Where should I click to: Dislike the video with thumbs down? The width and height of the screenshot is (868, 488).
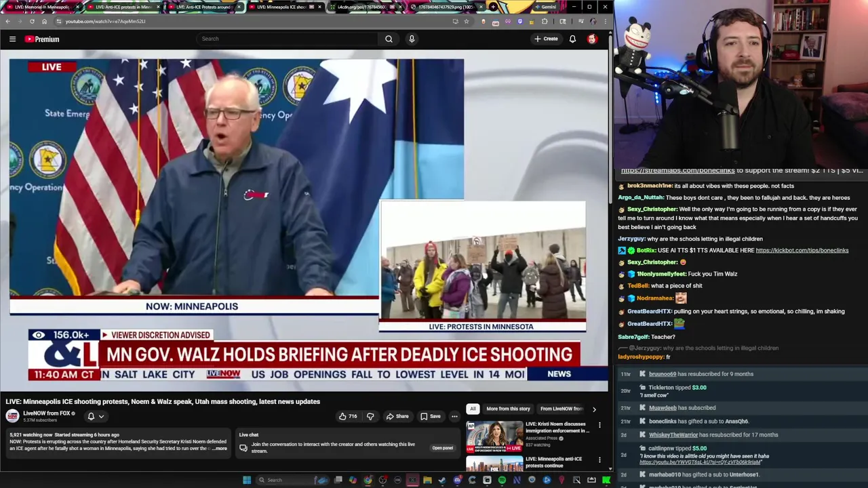pos(370,416)
